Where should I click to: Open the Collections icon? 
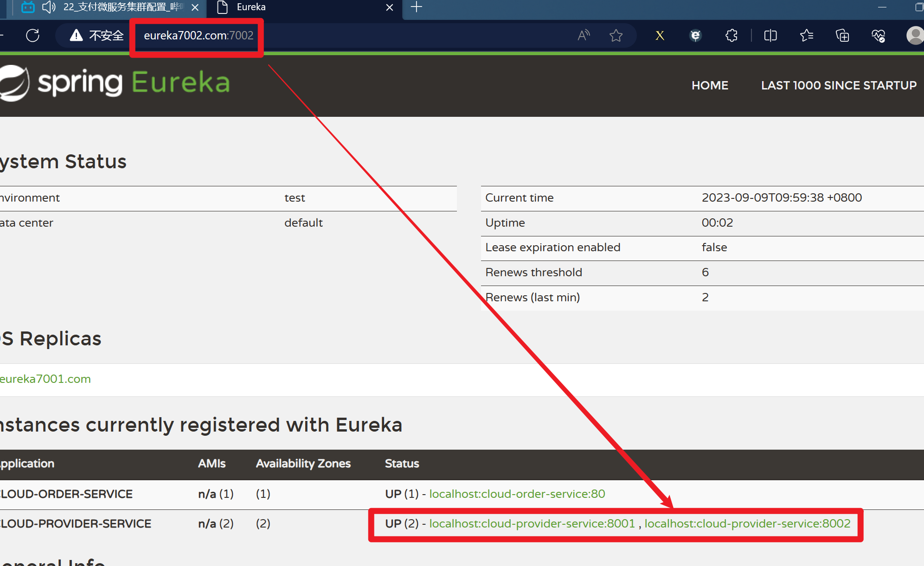click(842, 35)
